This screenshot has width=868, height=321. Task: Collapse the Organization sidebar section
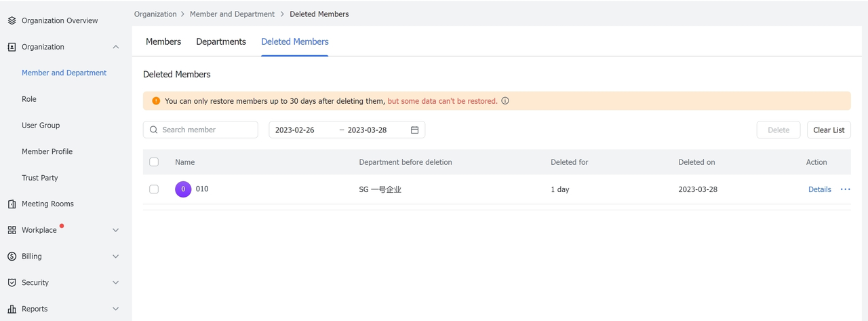[x=115, y=47]
